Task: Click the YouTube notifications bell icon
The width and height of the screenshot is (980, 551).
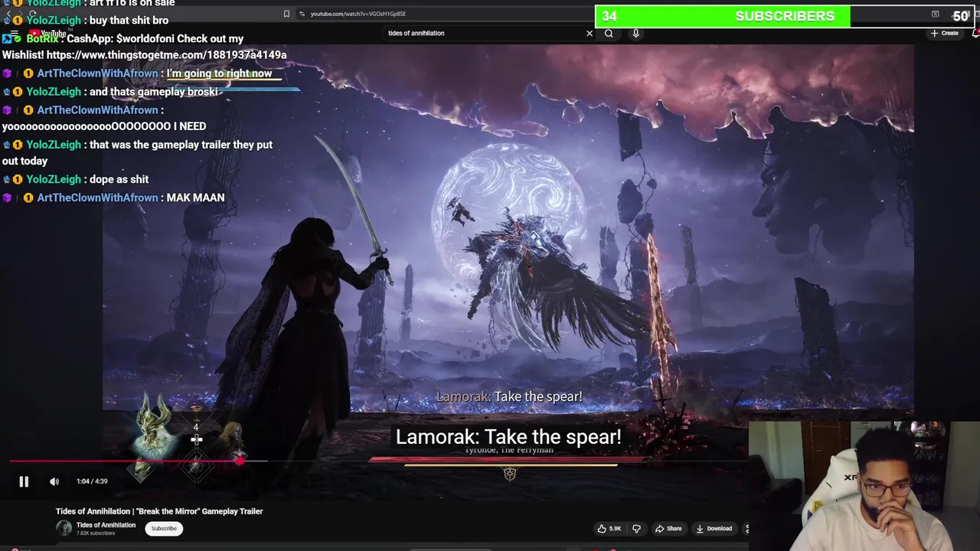Action: click(x=975, y=33)
